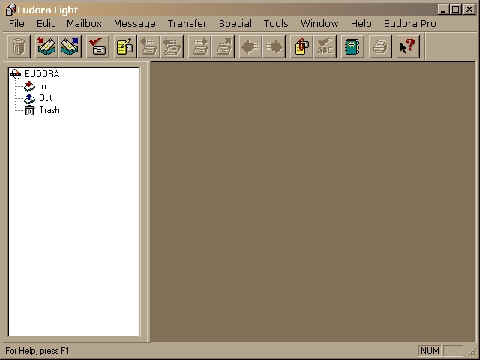This screenshot has height=360, width=480.
Task: Open the Out mailbox toolbar icon
Action: [70, 46]
